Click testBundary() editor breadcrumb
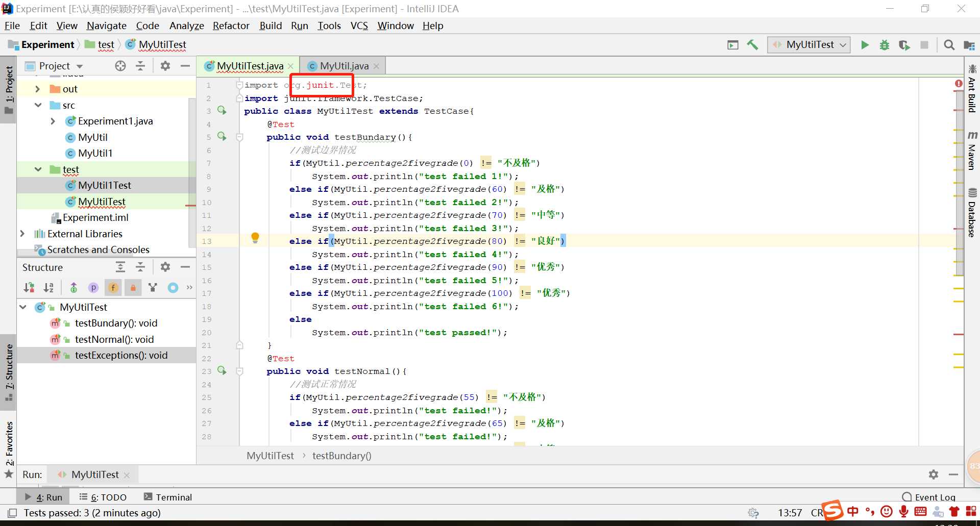This screenshot has height=526, width=980. tap(341, 456)
